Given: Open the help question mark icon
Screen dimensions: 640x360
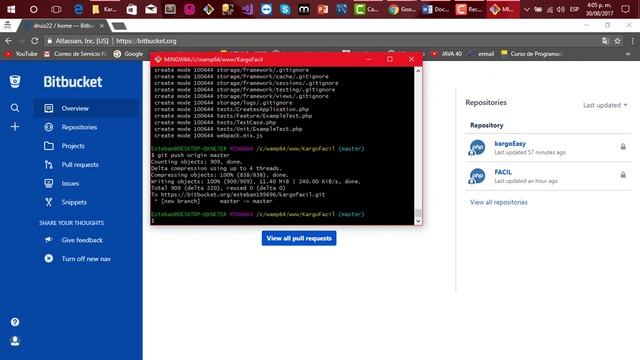Looking at the screenshot, I should pyautogui.click(x=15, y=322).
